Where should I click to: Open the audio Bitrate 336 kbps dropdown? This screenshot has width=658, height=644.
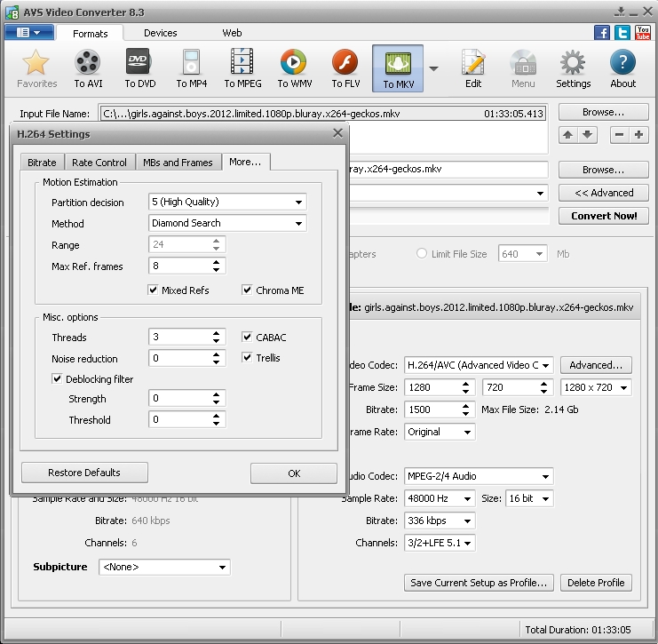467,521
